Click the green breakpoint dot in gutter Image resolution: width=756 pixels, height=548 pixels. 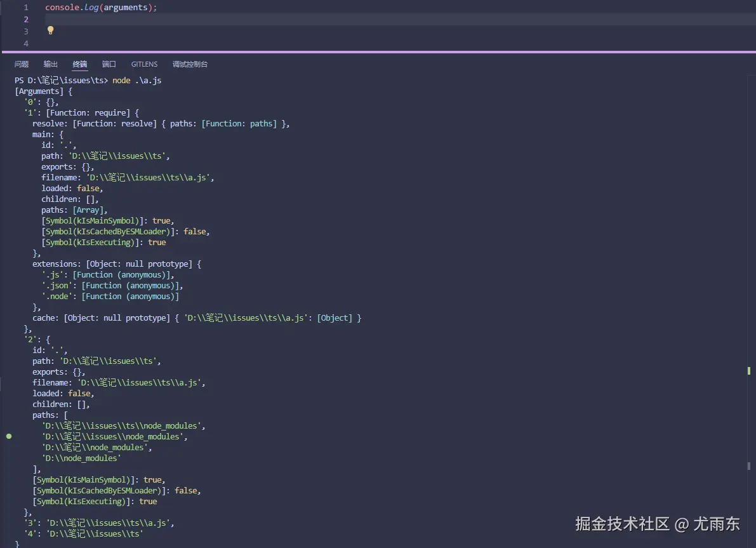(x=9, y=436)
